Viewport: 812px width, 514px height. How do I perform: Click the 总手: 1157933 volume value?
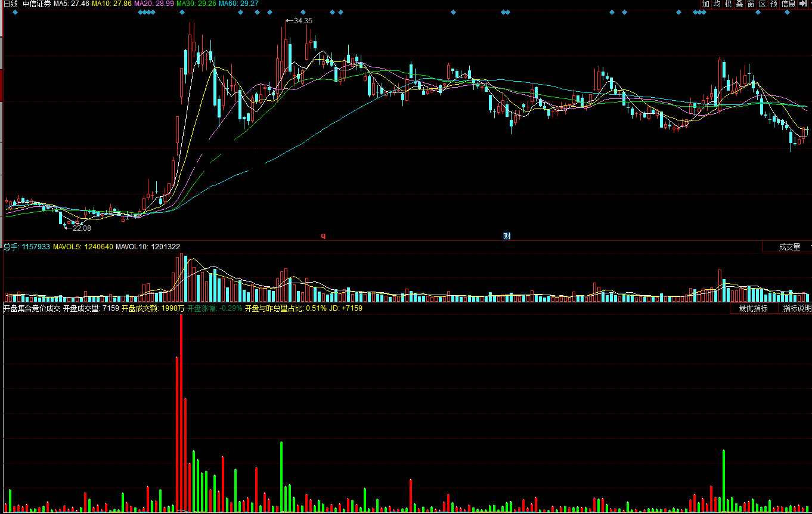click(26, 247)
